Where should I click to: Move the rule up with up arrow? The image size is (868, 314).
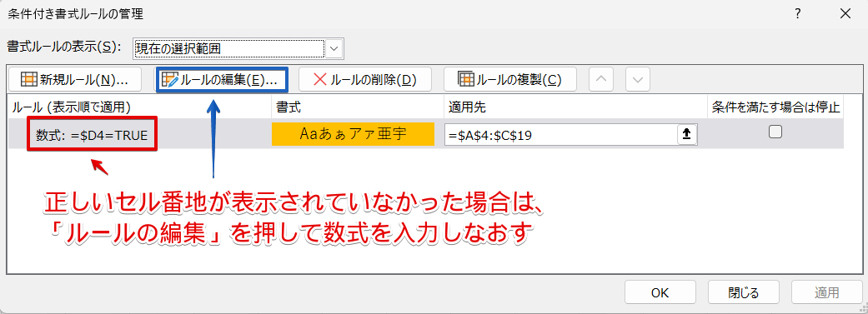pos(601,80)
